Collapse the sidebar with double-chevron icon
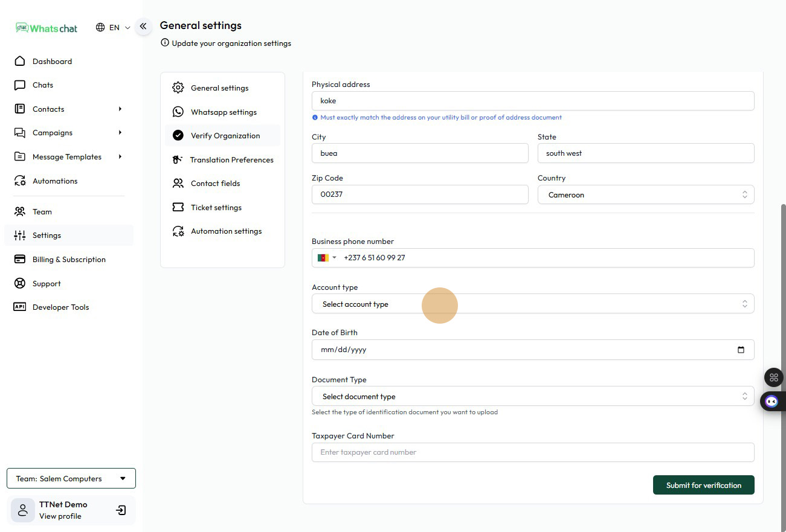The height and width of the screenshot is (532, 786). point(143,26)
